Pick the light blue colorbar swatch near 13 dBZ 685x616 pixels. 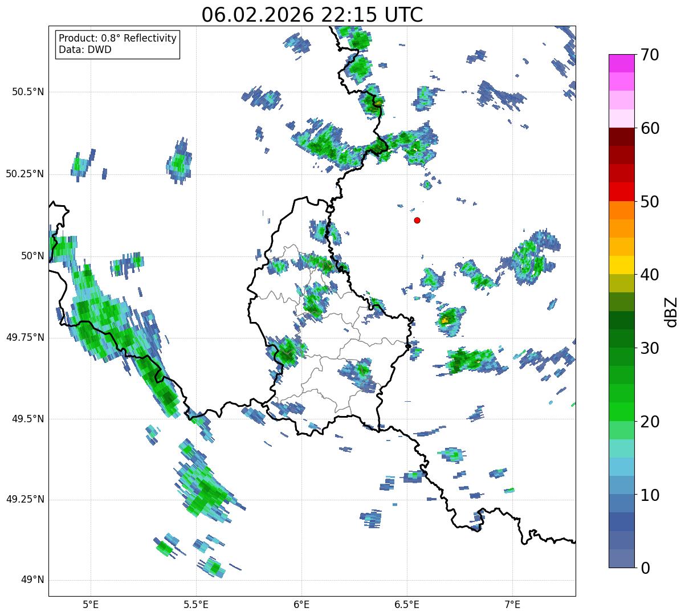coord(621,467)
